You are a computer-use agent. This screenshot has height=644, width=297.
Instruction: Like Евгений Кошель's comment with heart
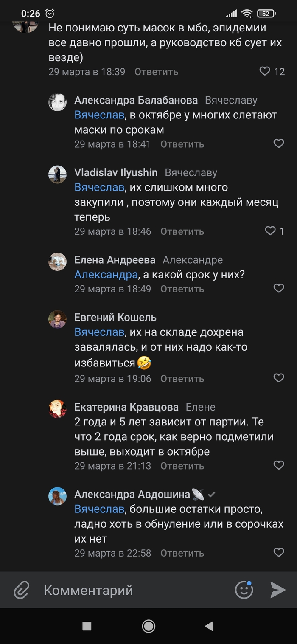click(x=279, y=378)
